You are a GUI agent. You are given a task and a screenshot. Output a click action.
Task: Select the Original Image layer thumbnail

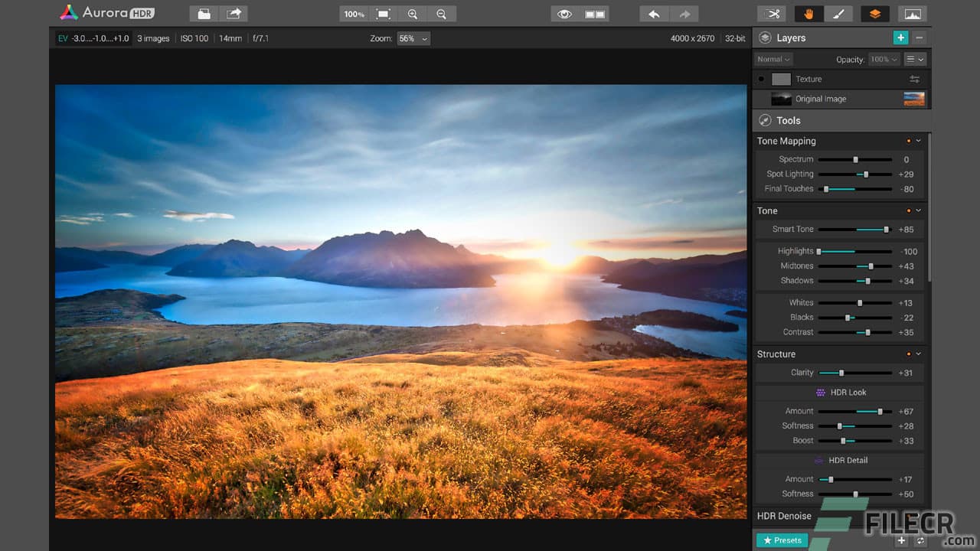[x=781, y=99]
